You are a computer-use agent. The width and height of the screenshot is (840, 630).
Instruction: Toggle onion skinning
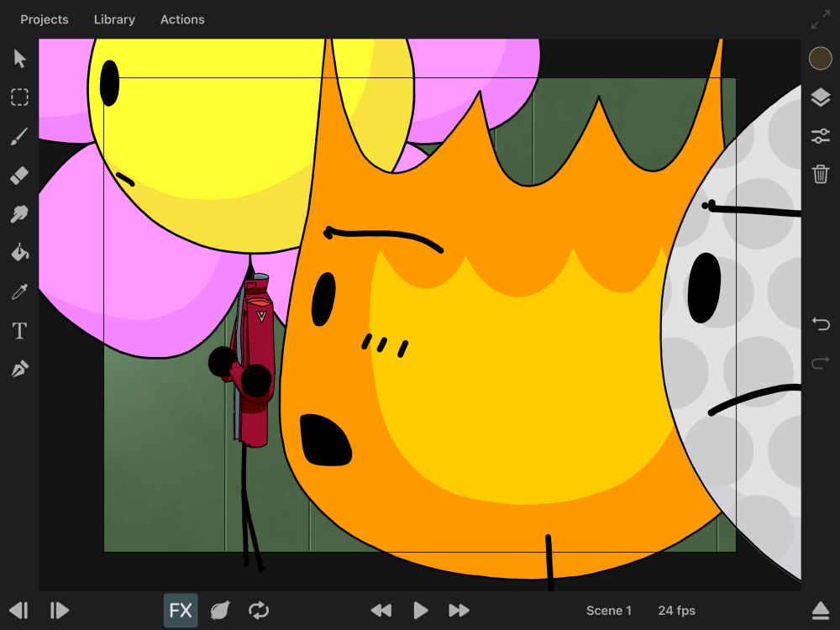coord(220,610)
